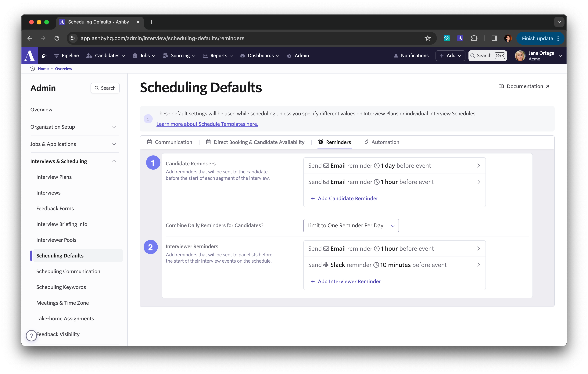Switch to the Communication tab
This screenshot has width=588, height=374.
click(x=174, y=142)
